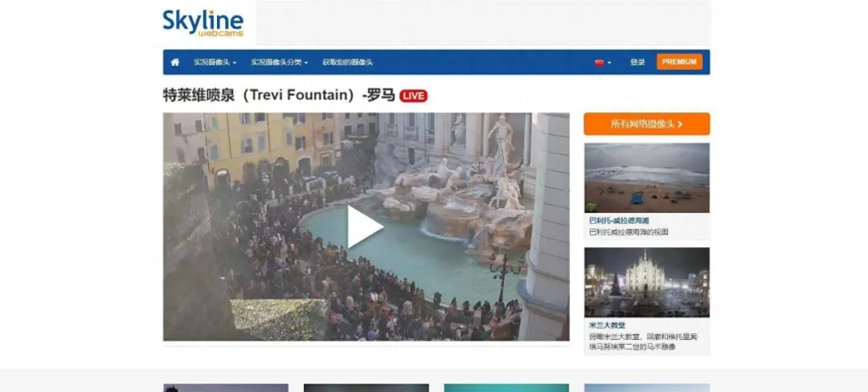The width and height of the screenshot is (868, 392).
Task: Click the red LIVE badge
Action: 413,96
